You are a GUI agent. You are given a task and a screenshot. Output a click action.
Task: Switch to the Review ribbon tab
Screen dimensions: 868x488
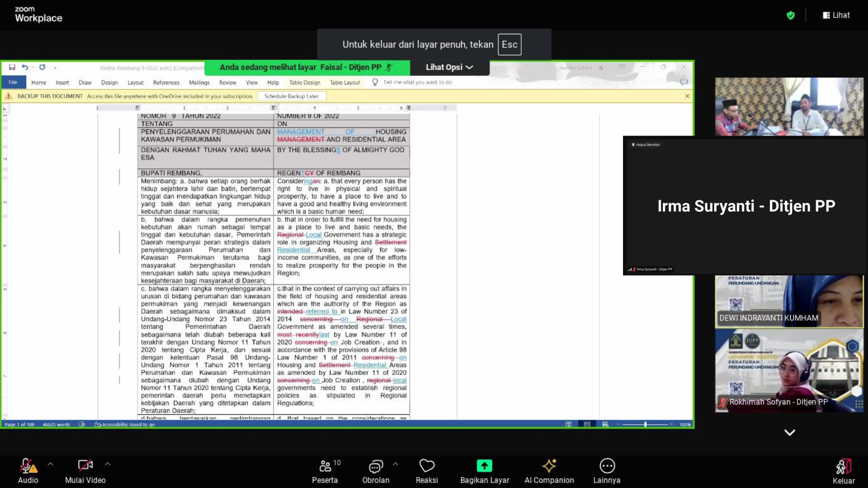228,83
